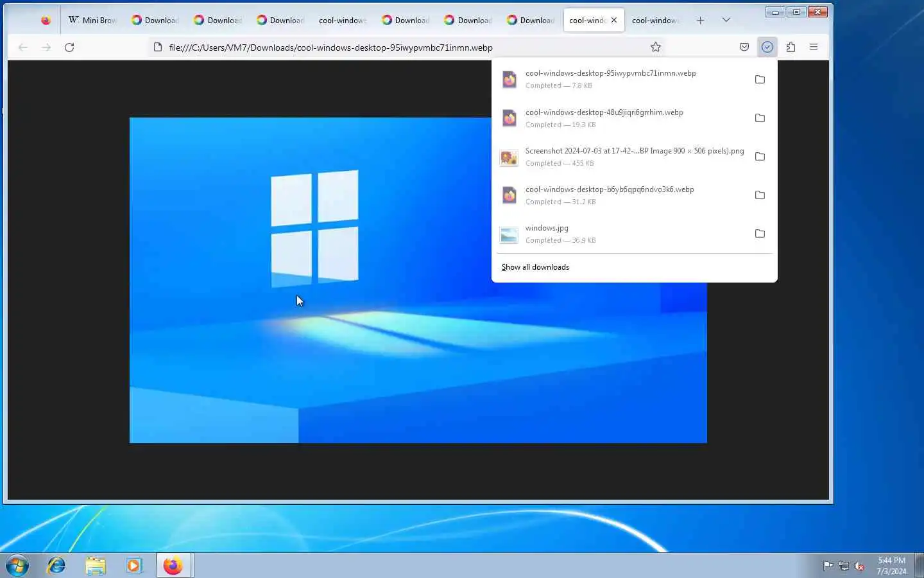Viewport: 924px width, 578px height.
Task: Open the windows.jpg download
Action: click(x=621, y=234)
